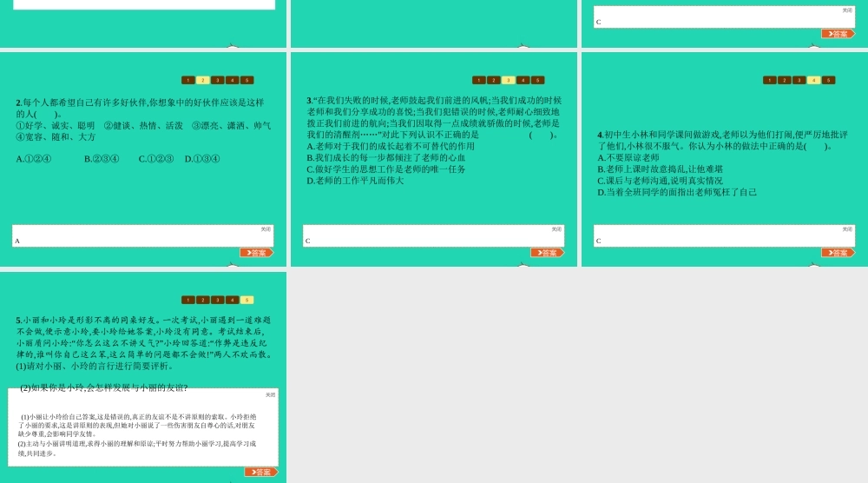The height and width of the screenshot is (483, 868).
Task: Select page tab 1 on question 5 slide
Action: (188, 301)
